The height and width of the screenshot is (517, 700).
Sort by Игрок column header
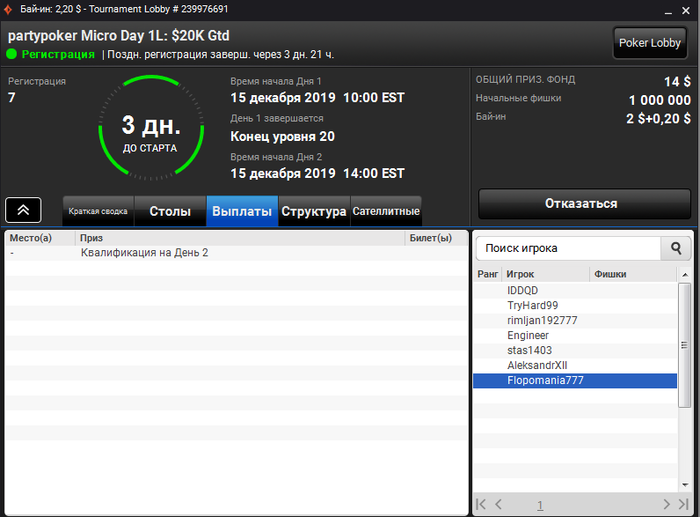coord(546,274)
